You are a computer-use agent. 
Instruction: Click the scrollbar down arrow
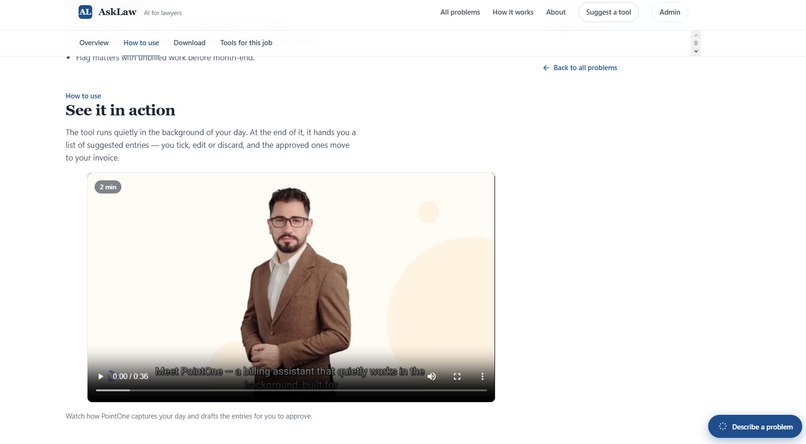pyautogui.click(x=696, y=51)
